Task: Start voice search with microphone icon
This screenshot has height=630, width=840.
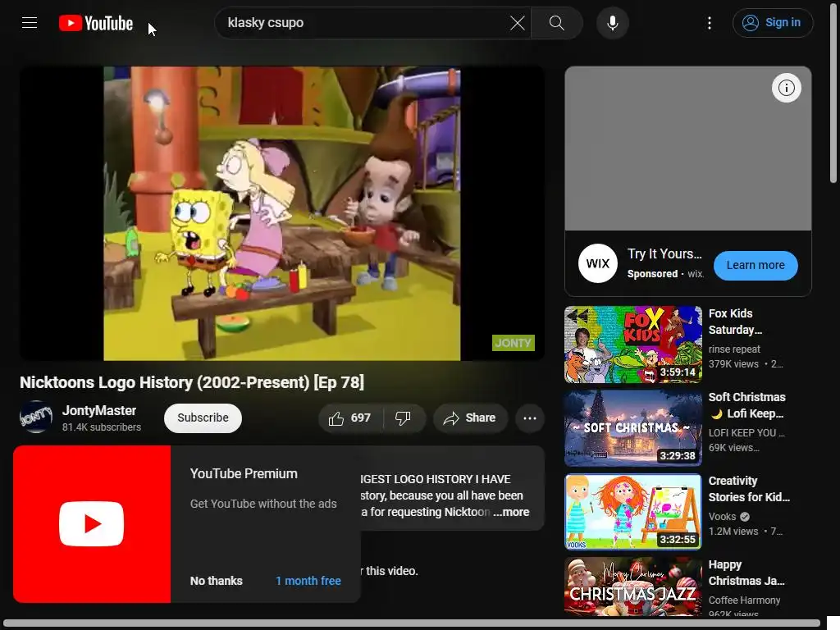Action: [x=612, y=23]
